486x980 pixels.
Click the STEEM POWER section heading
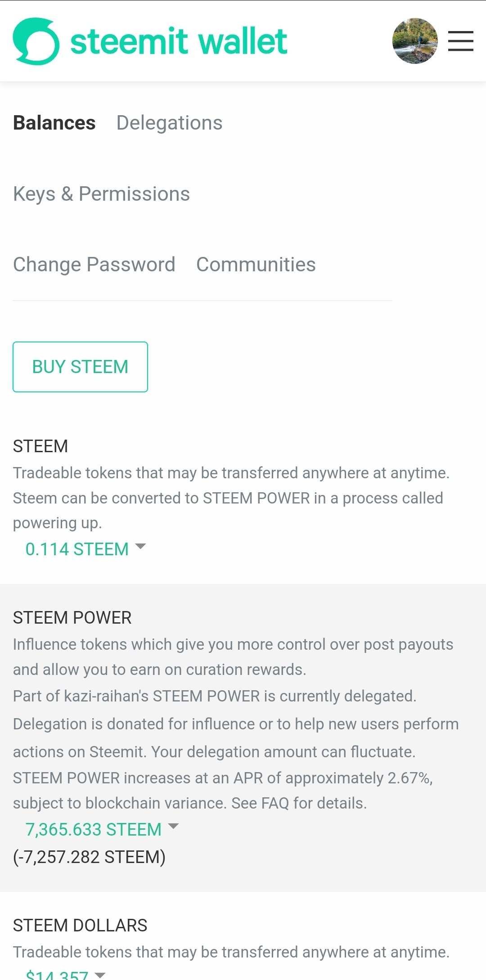[x=72, y=618]
